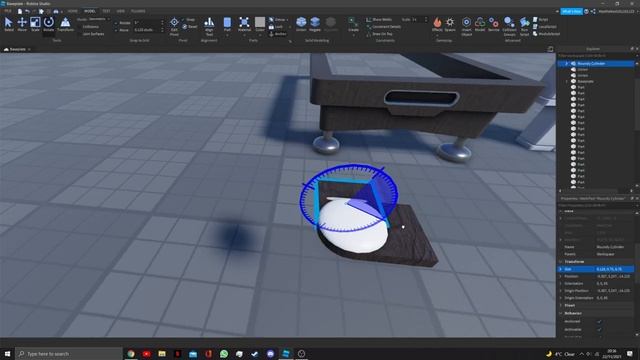This screenshot has width=640, height=360.
Task: Open the Color swatch picker
Action: pos(260,22)
